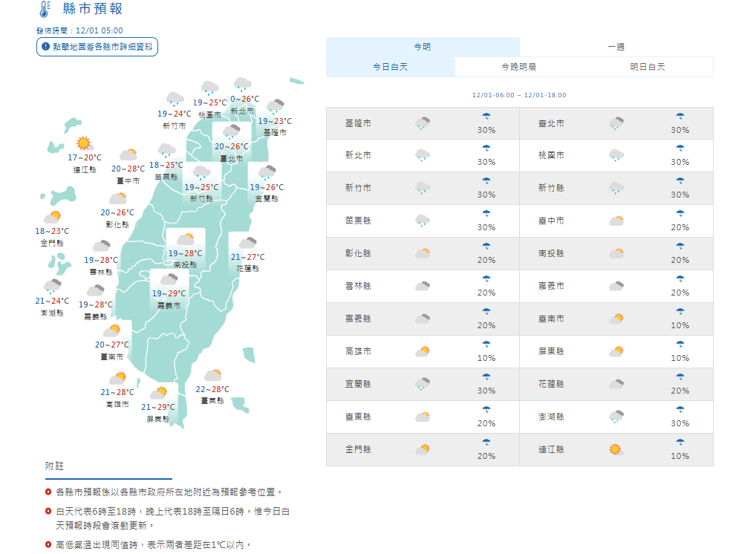The image size is (756, 554).
Task: Click the umbrella icon in 臺北市 row
Action: point(680,117)
